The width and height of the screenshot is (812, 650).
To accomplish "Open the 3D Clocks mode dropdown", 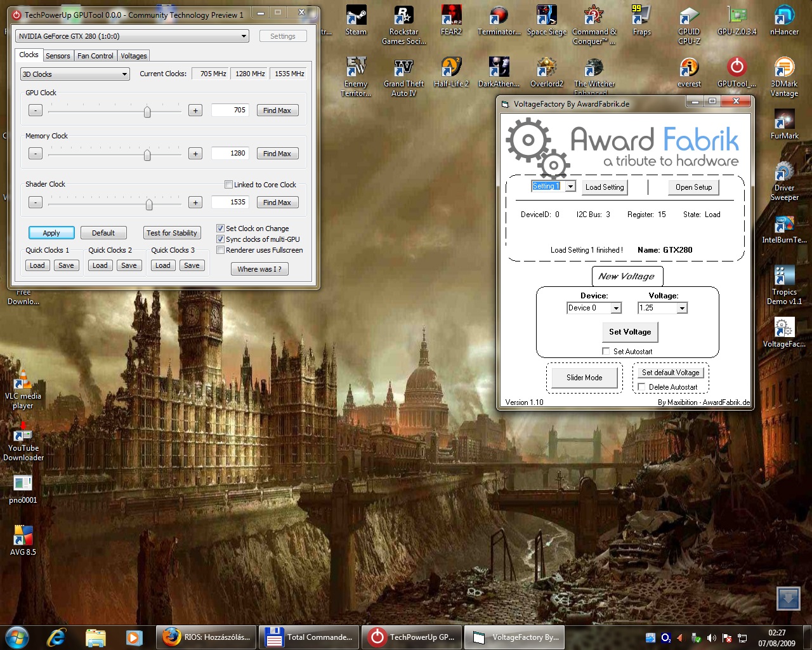I will point(75,74).
